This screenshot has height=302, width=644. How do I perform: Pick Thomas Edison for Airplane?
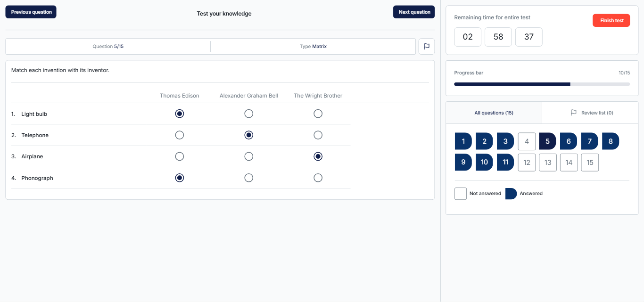coord(179,156)
